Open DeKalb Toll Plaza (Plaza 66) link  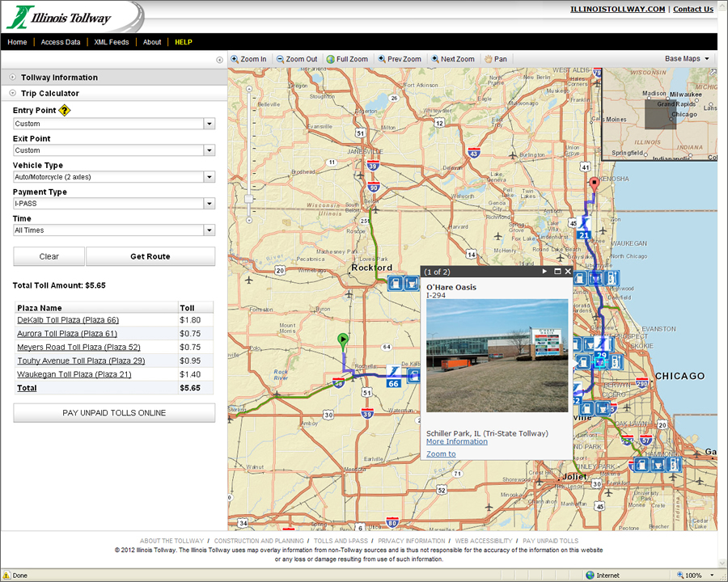tap(68, 320)
